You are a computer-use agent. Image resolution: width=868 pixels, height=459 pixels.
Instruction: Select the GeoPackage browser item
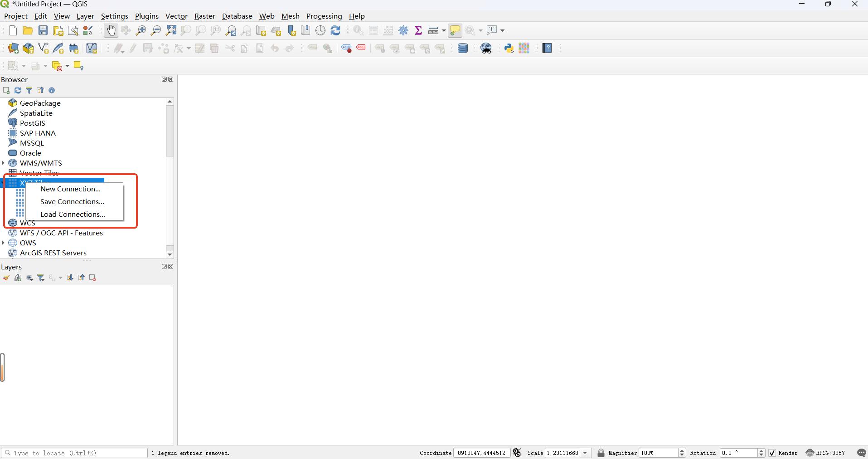40,103
